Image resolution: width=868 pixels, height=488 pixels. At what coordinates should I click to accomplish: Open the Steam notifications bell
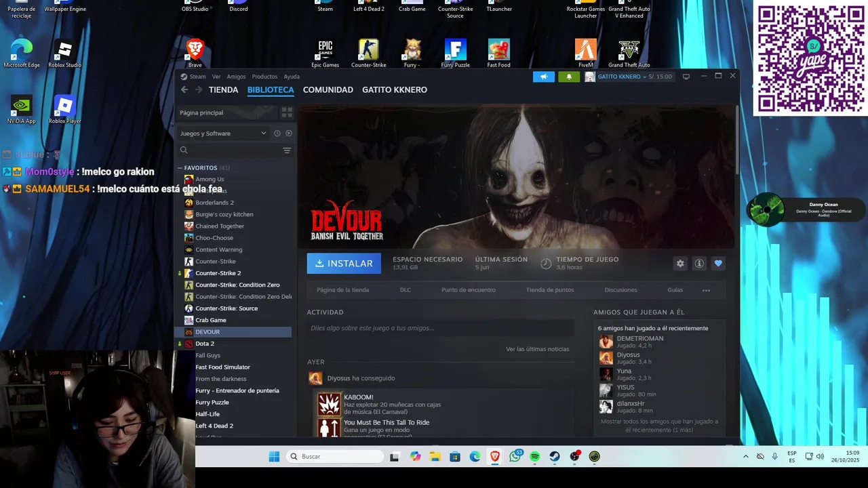click(x=569, y=77)
